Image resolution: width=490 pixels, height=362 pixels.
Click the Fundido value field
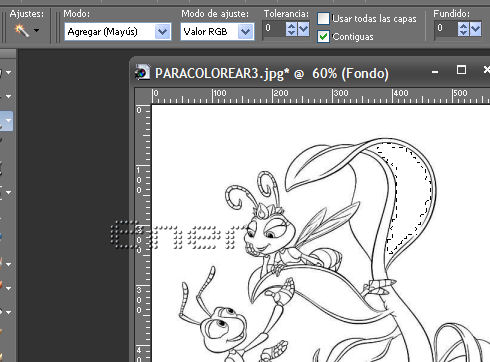(x=446, y=29)
